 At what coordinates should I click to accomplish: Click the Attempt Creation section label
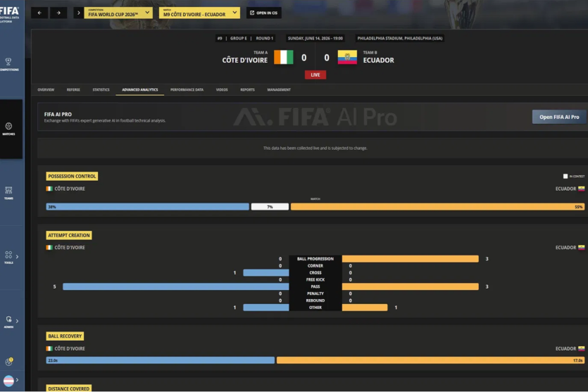click(x=69, y=235)
